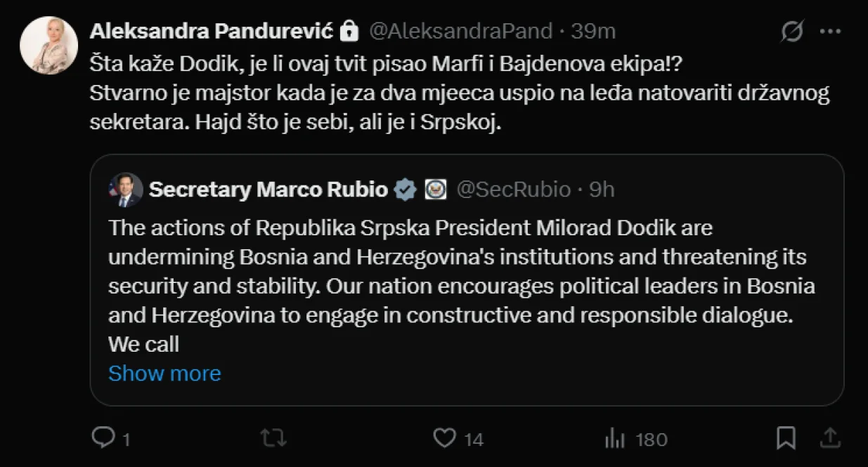The height and width of the screenshot is (467, 868).
Task: Open the @SecRubio handle link
Action: click(514, 188)
